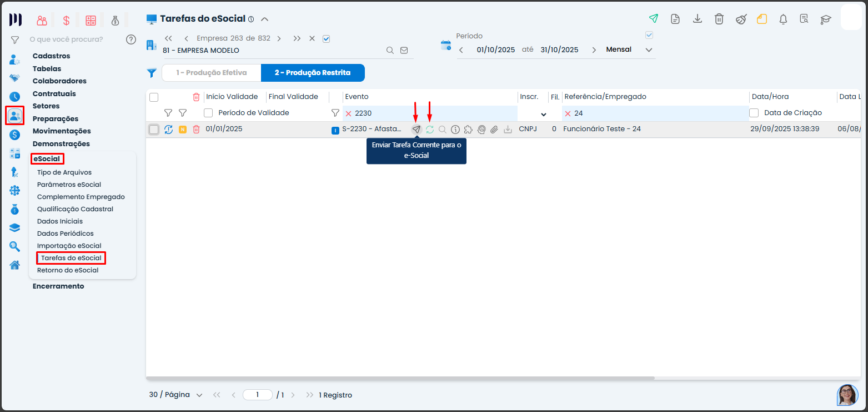The width and height of the screenshot is (868, 412).
Task: Click the blue sync clock icon in the task row
Action: click(169, 130)
